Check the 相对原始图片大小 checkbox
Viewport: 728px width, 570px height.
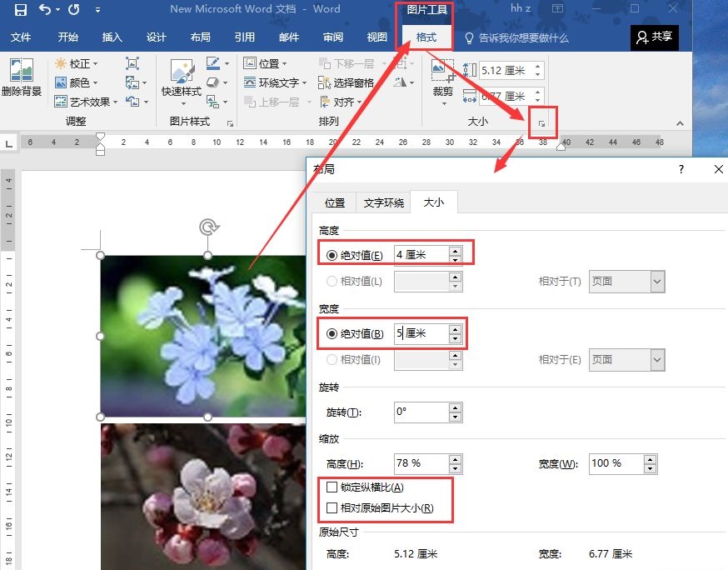pos(332,508)
